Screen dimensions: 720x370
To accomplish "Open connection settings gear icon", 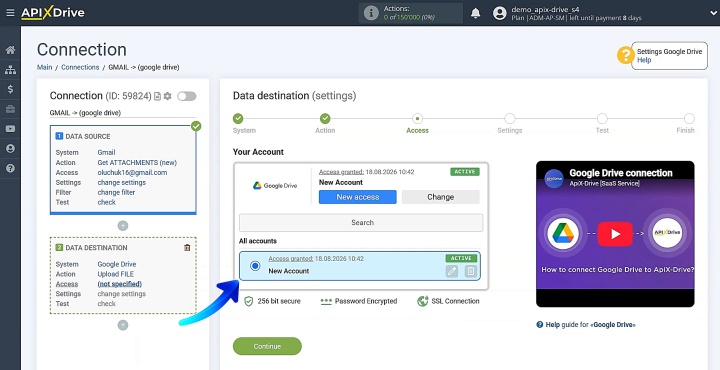I will tap(168, 96).
